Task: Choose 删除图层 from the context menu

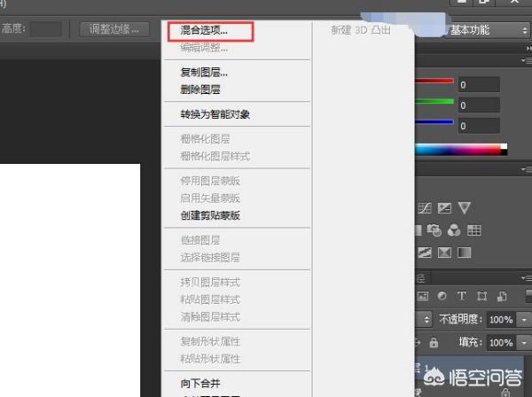Action: 200,90
